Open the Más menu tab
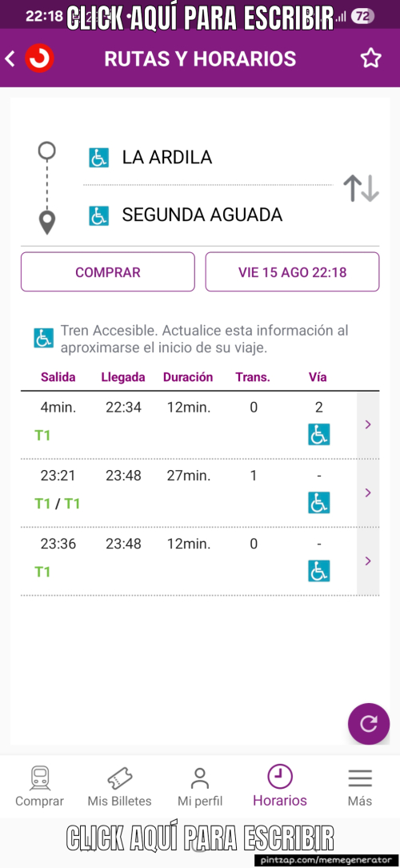 [360, 786]
